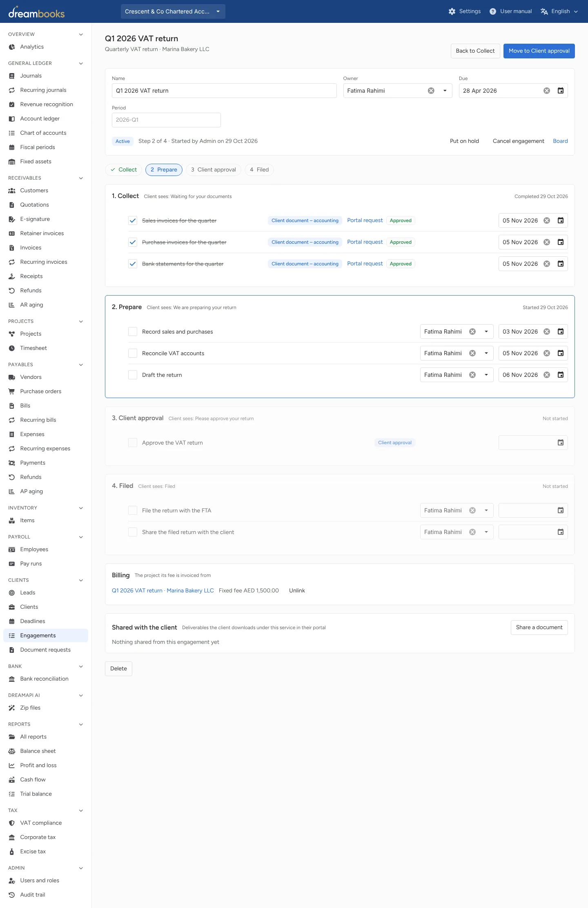Click the Delete button
This screenshot has height=908, width=588.
pos(118,669)
